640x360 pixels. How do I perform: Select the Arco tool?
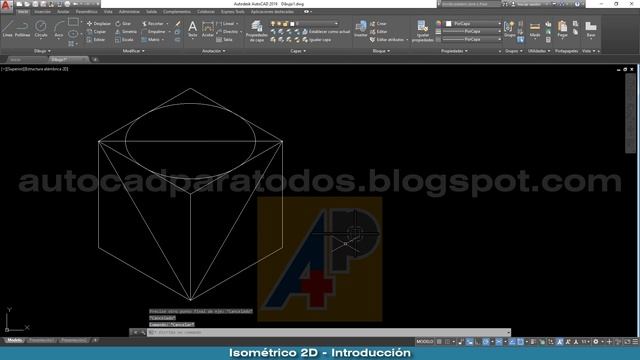59,29
